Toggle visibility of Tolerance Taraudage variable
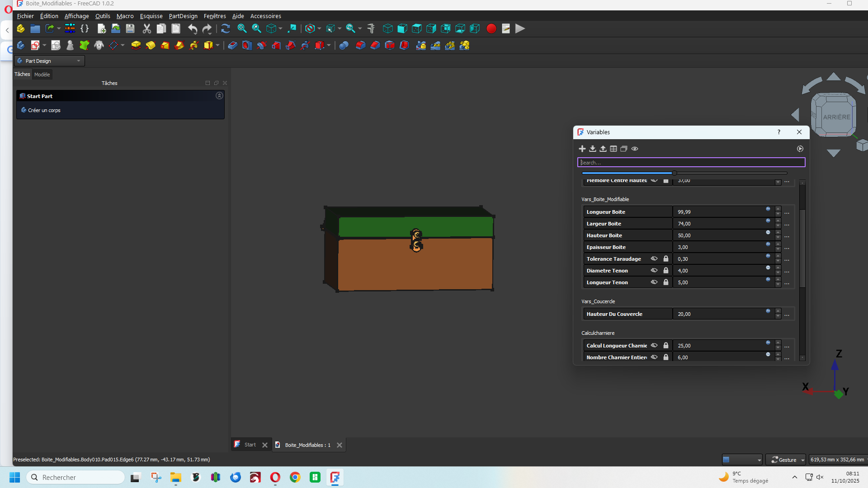The width and height of the screenshot is (868, 488). (x=654, y=259)
